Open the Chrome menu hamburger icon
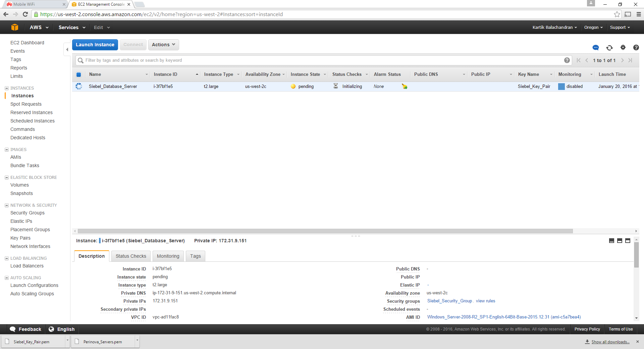The width and height of the screenshot is (644, 349). click(639, 14)
